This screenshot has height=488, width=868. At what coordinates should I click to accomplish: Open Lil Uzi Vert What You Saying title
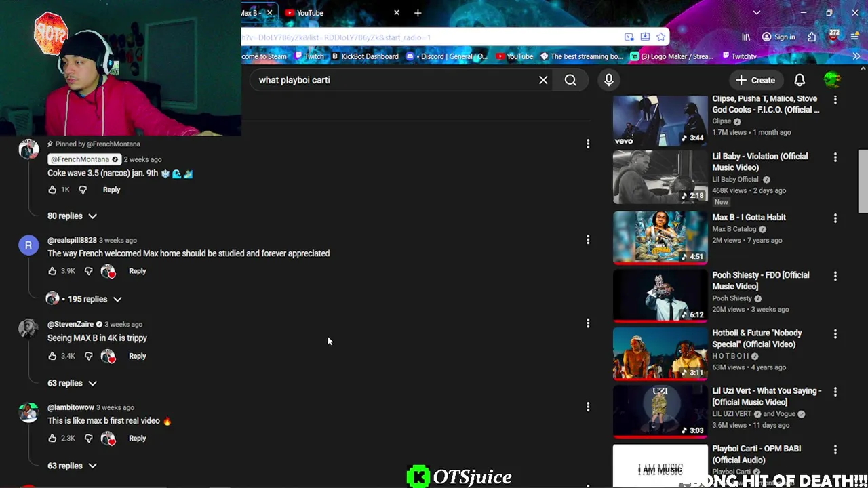pos(766,396)
